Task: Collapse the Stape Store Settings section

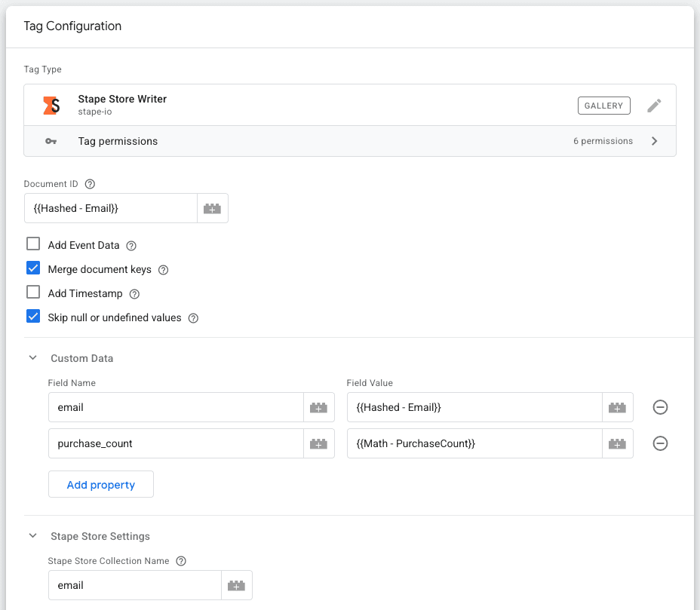Action: (x=32, y=536)
